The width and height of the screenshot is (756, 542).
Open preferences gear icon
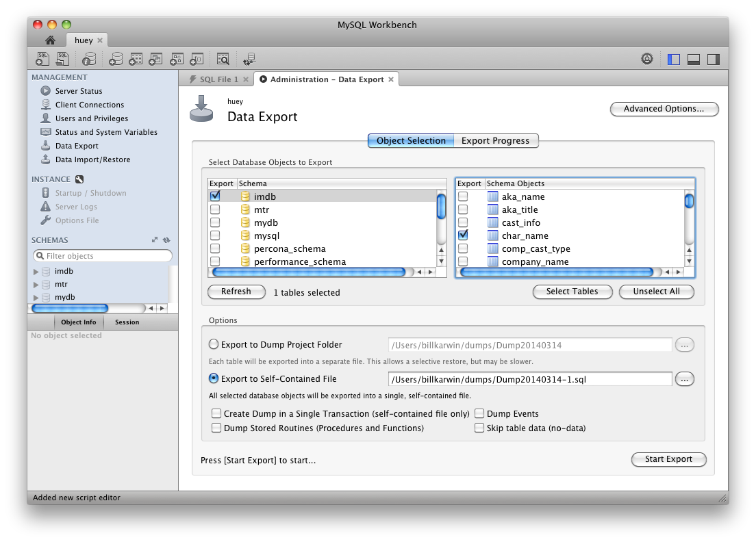point(647,59)
